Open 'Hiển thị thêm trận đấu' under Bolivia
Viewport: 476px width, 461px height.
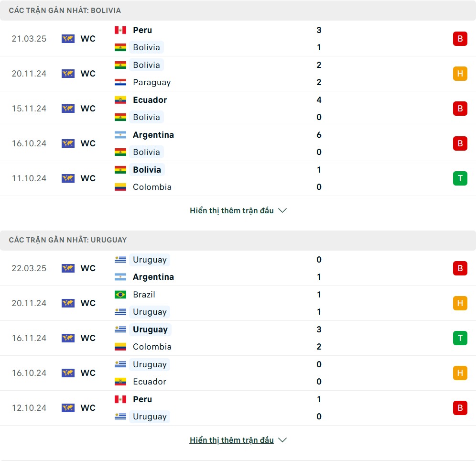(232, 210)
